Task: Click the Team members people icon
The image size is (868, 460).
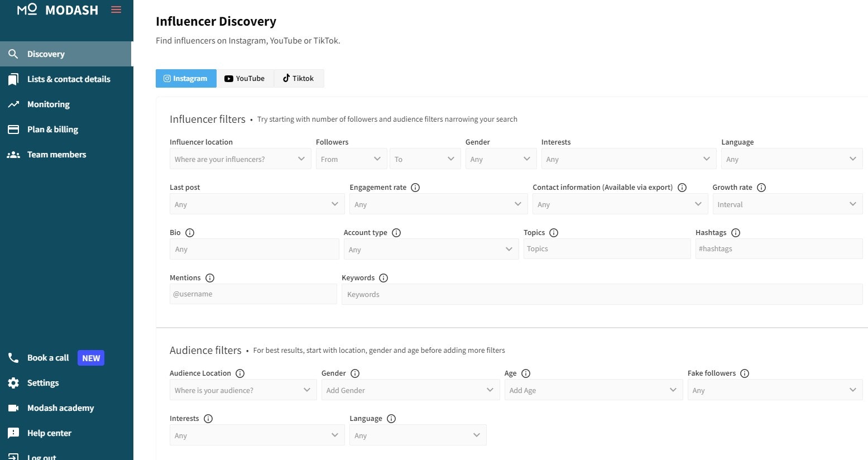Action: [x=14, y=154]
